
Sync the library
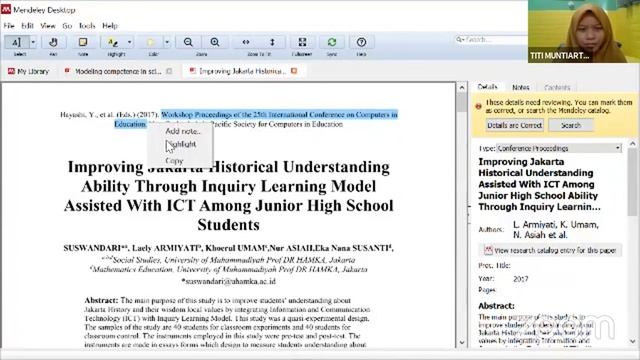pyautogui.click(x=332, y=42)
